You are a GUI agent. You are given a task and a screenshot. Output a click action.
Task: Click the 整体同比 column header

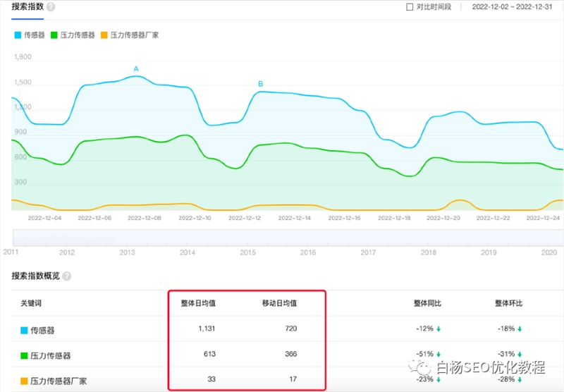coord(427,303)
